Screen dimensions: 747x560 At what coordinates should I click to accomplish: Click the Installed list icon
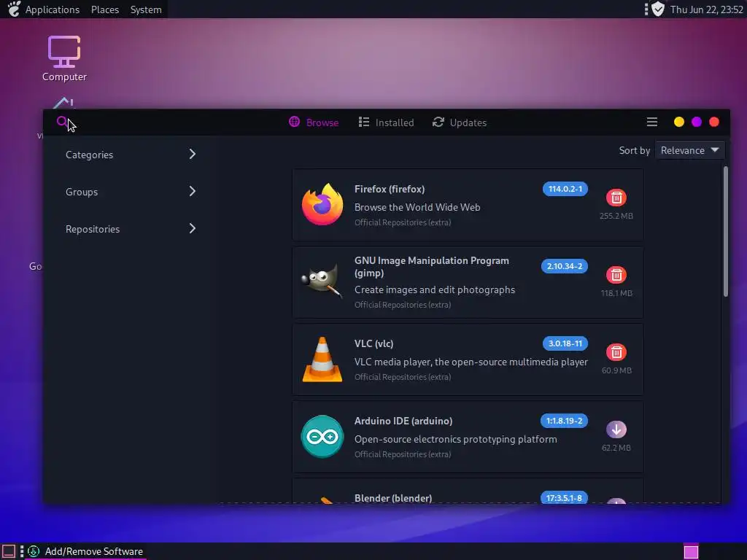click(364, 122)
